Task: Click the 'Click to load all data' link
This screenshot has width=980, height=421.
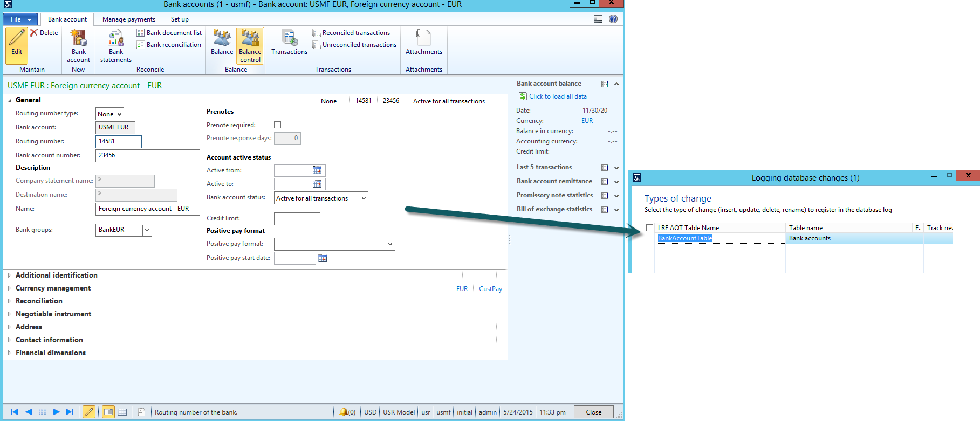Action: click(x=558, y=96)
